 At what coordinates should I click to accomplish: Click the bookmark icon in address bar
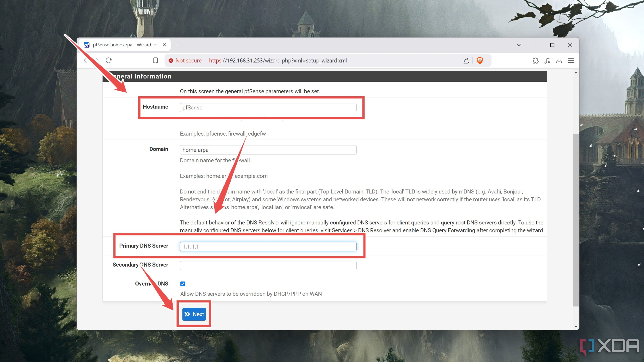(x=155, y=61)
